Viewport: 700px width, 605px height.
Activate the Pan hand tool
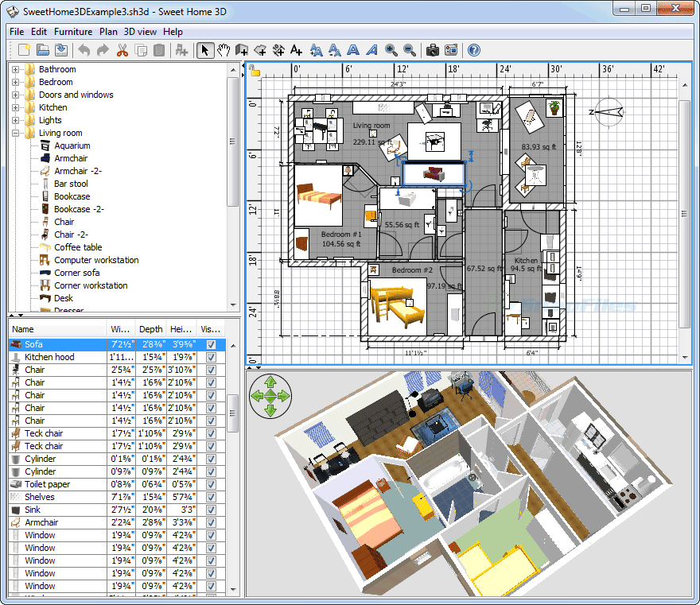224,50
